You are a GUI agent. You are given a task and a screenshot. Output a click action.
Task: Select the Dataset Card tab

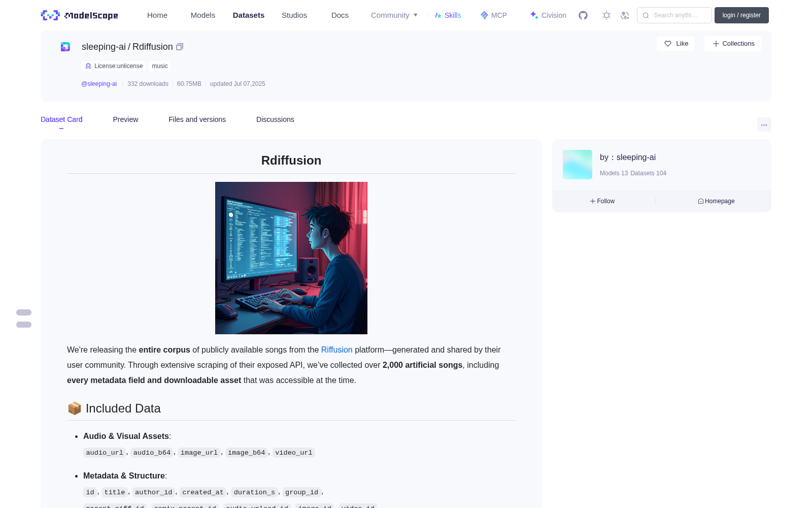pos(61,119)
